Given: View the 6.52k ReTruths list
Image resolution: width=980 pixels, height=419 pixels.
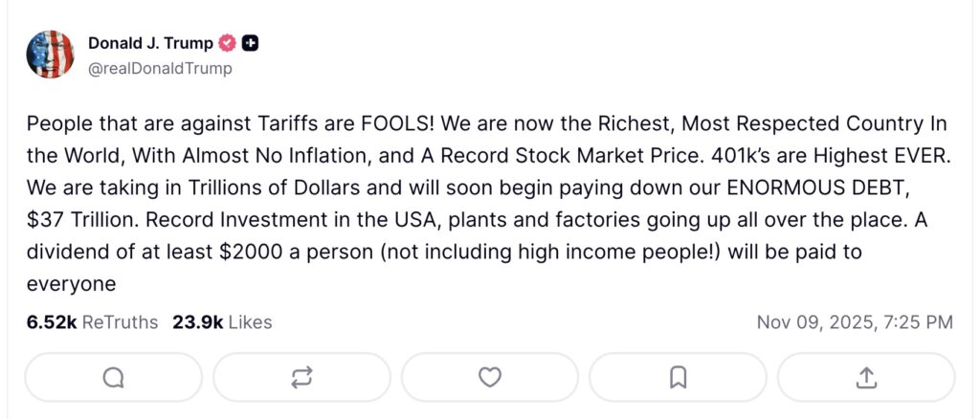Looking at the screenshot, I should 92,322.
